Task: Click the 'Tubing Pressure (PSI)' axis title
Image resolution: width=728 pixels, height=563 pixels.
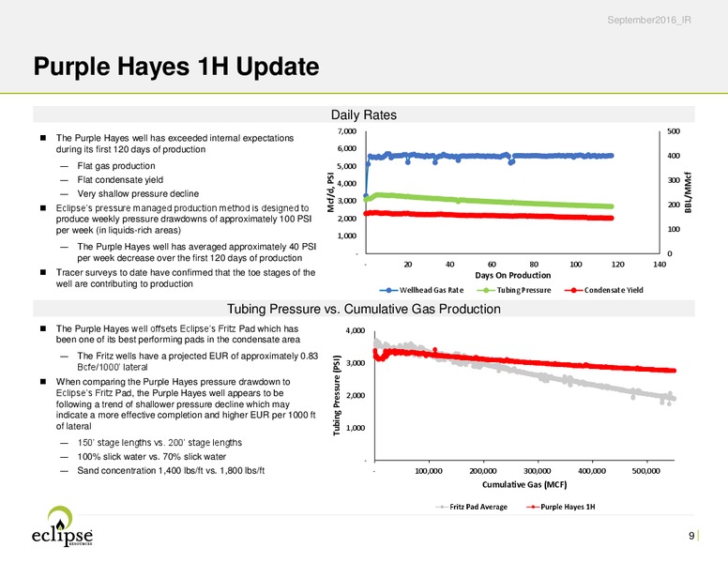Action: [337, 395]
